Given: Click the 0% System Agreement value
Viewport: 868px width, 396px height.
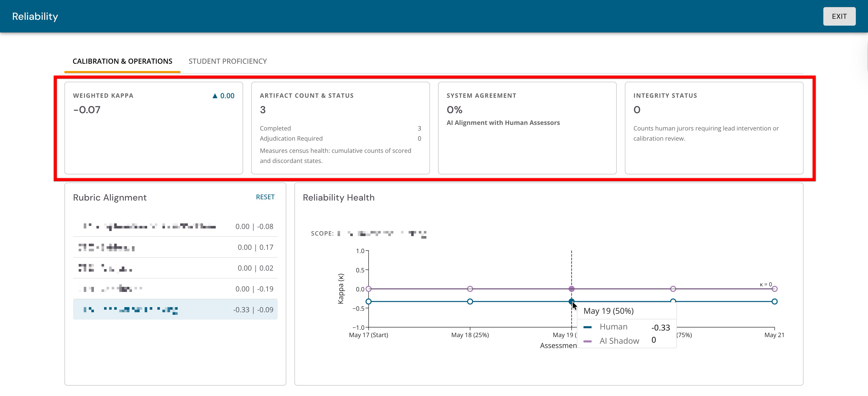Looking at the screenshot, I should click(x=455, y=110).
